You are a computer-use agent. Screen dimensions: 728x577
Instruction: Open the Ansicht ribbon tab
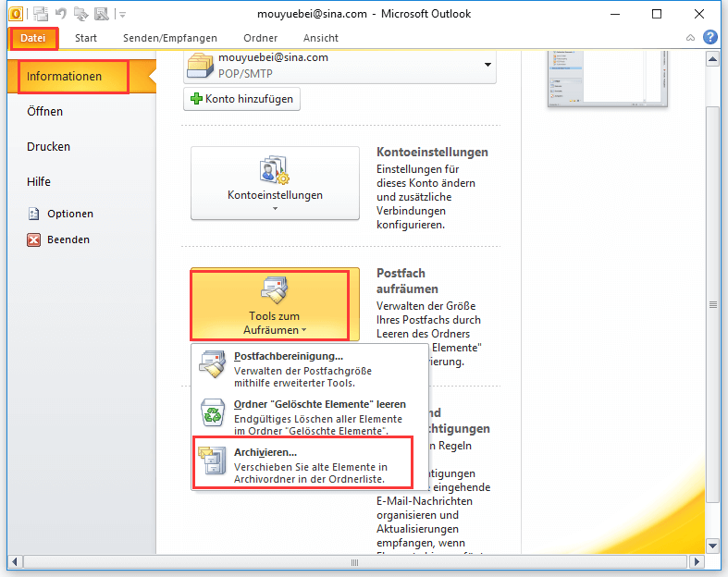(x=321, y=38)
